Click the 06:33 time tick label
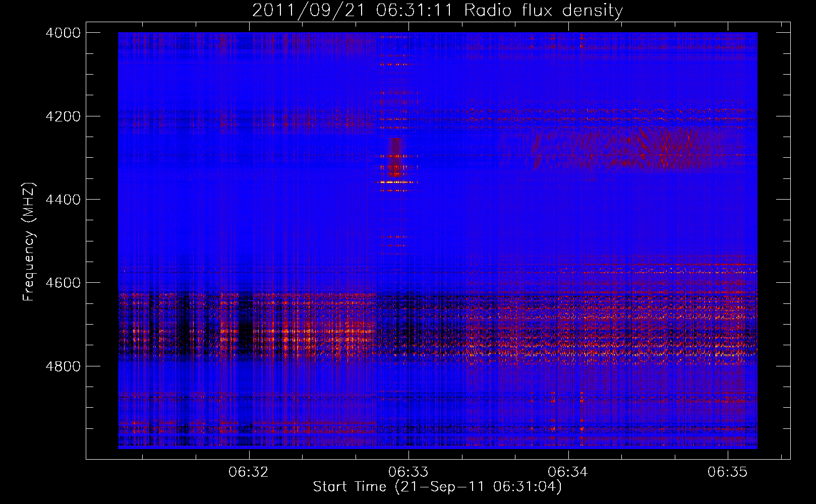The image size is (816, 504). pyautogui.click(x=409, y=472)
